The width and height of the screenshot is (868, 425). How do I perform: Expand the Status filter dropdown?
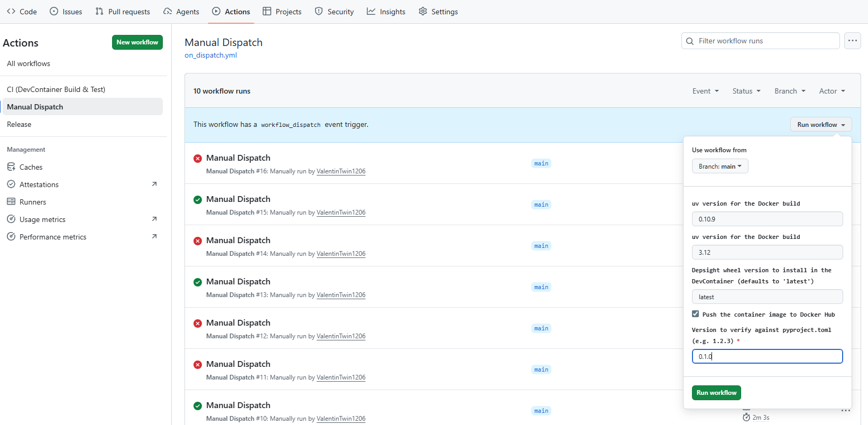pyautogui.click(x=746, y=91)
